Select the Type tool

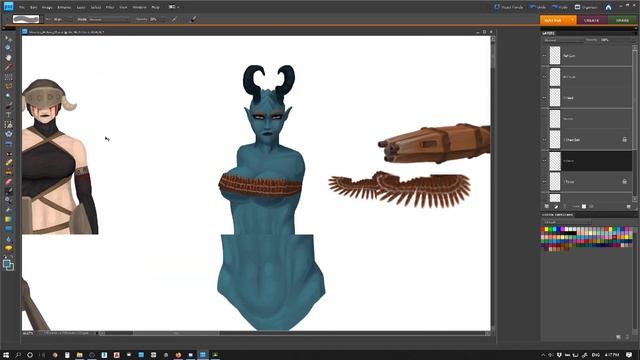[8, 115]
